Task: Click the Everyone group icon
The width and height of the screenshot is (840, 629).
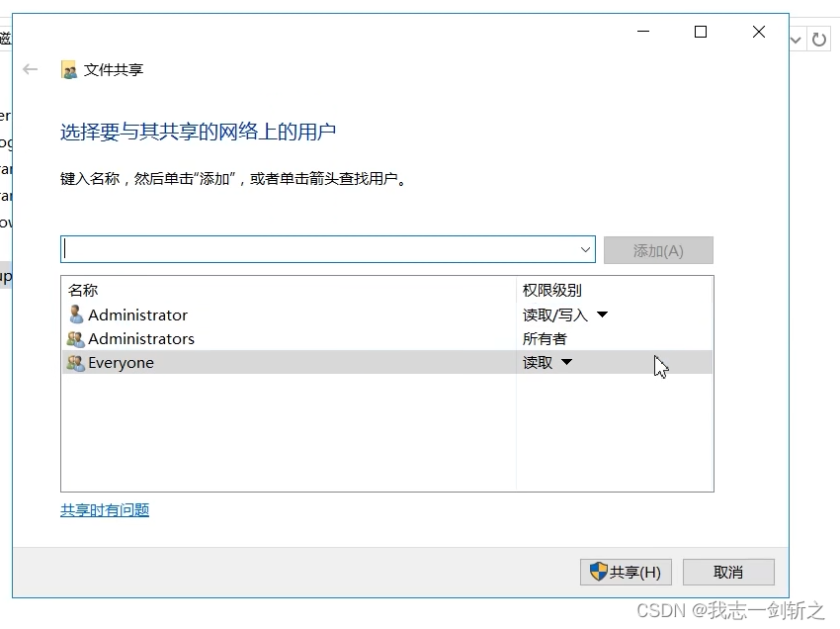Action: pos(75,363)
